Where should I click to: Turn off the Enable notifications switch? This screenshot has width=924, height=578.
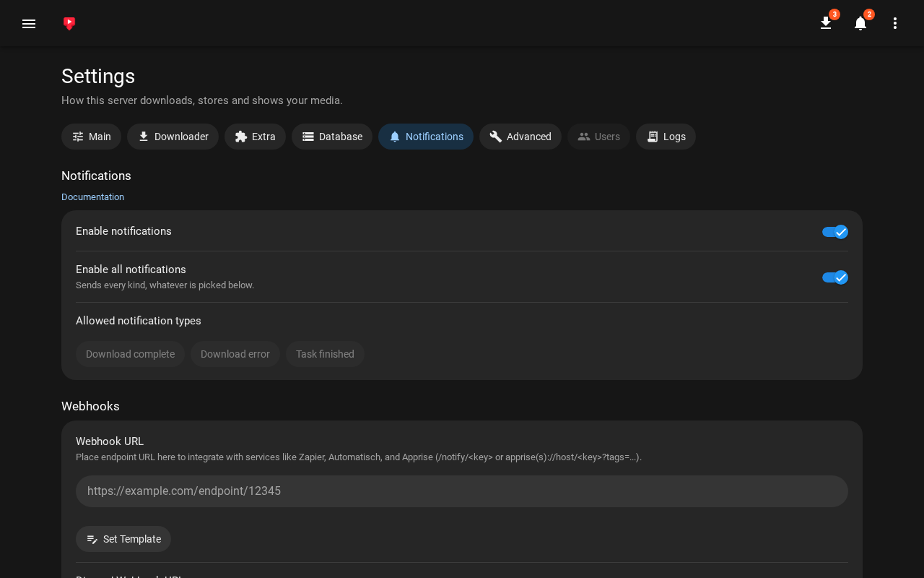[x=834, y=232]
